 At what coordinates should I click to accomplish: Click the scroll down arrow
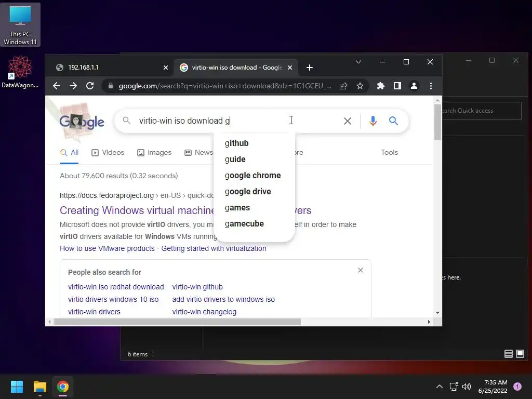coord(437,312)
